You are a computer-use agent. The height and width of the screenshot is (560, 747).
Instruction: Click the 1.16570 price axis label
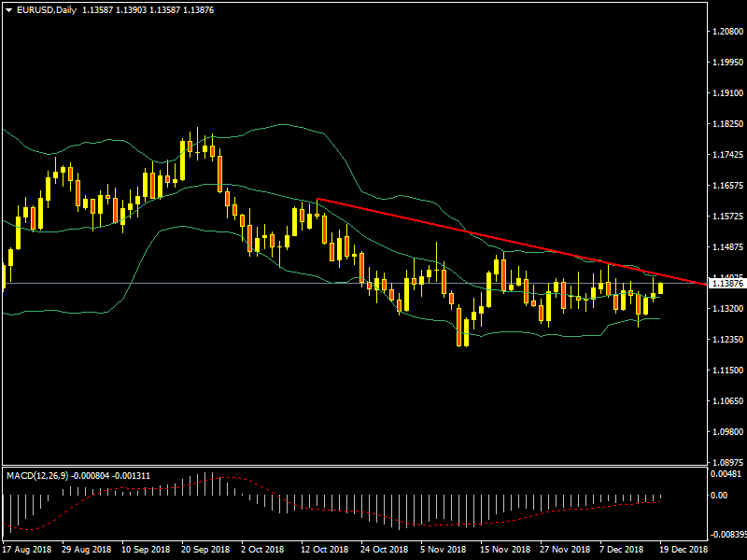(726, 186)
